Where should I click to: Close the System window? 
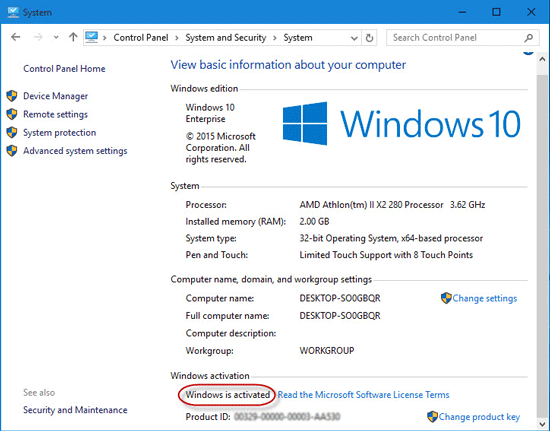click(531, 12)
